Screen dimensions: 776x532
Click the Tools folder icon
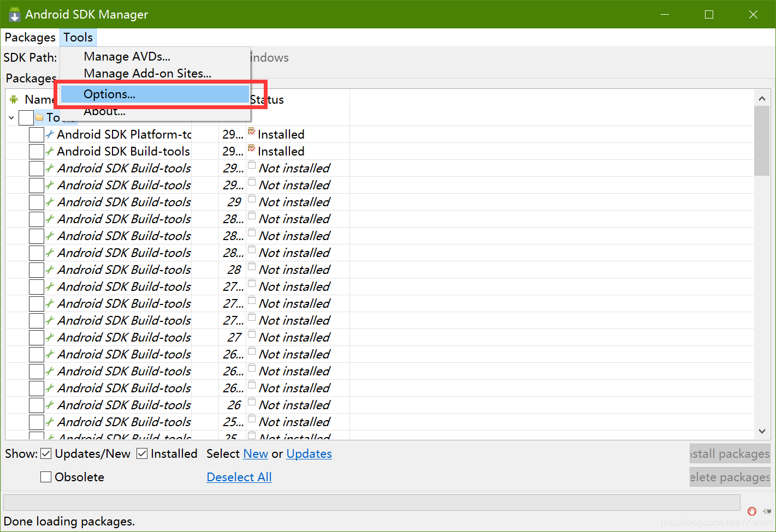coord(39,117)
